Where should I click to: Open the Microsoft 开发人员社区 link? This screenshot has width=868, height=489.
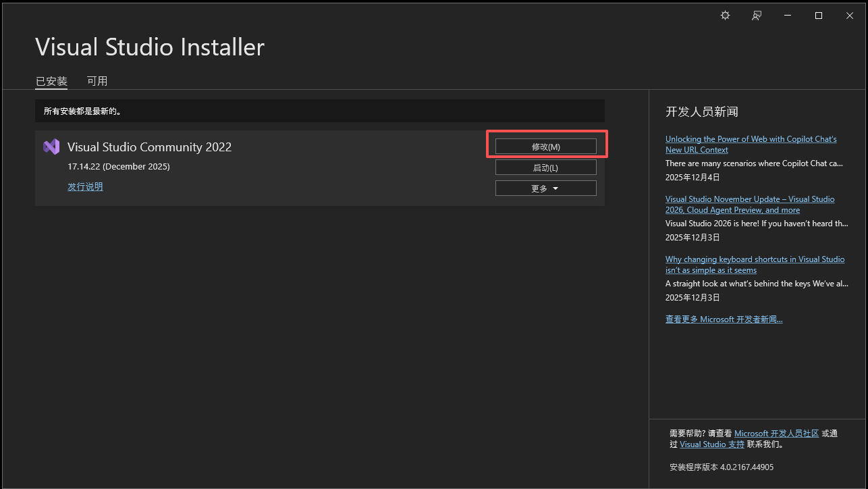point(776,434)
